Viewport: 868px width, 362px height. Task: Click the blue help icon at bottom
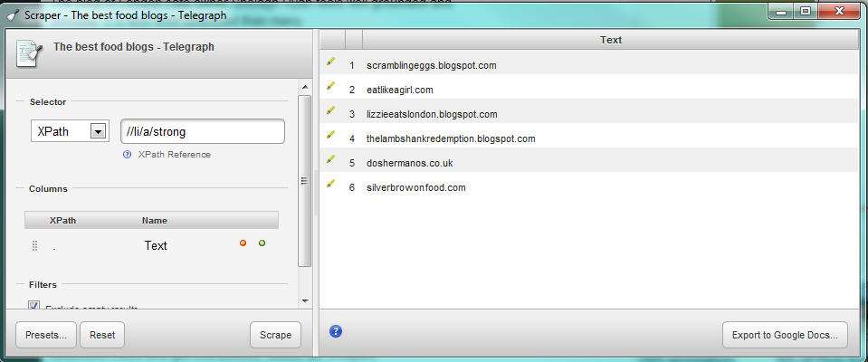coord(336,331)
